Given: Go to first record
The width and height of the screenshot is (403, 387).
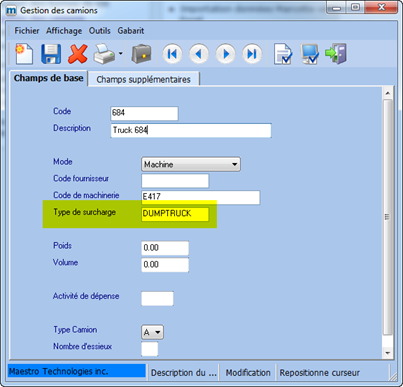Looking at the screenshot, I should (x=172, y=54).
